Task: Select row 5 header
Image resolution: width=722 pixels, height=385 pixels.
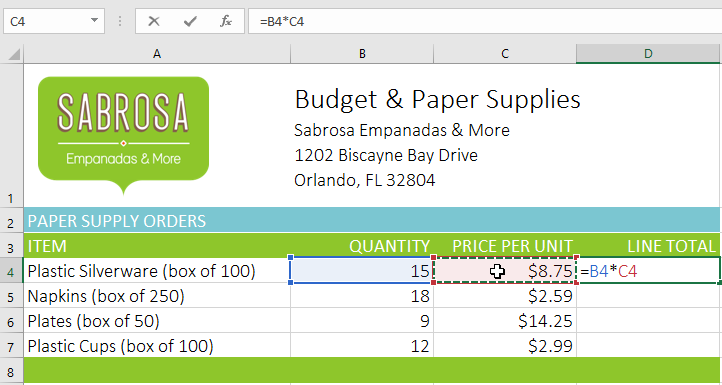Action: click(12, 296)
